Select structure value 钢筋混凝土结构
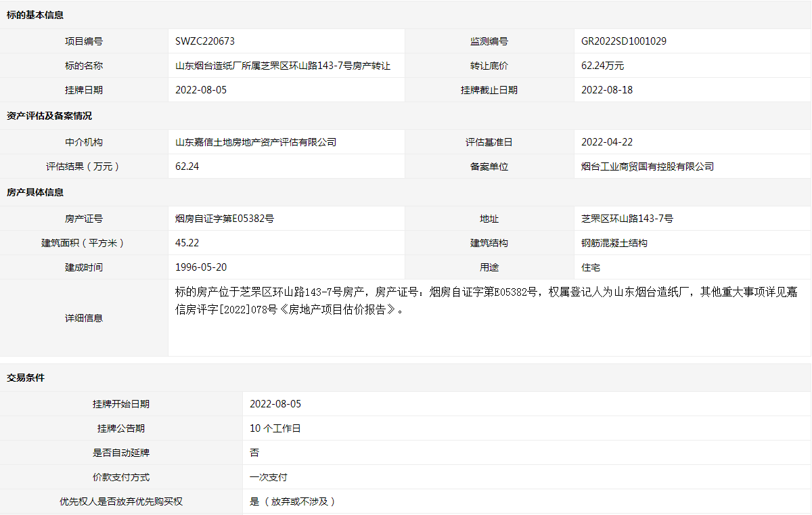The image size is (812, 515). (x=614, y=243)
